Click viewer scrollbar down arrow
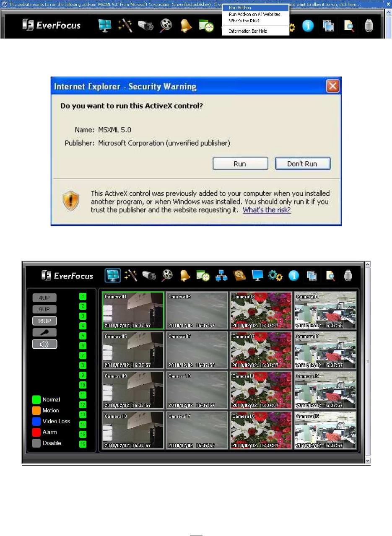The width and height of the screenshot is (392, 536). tap(368, 461)
